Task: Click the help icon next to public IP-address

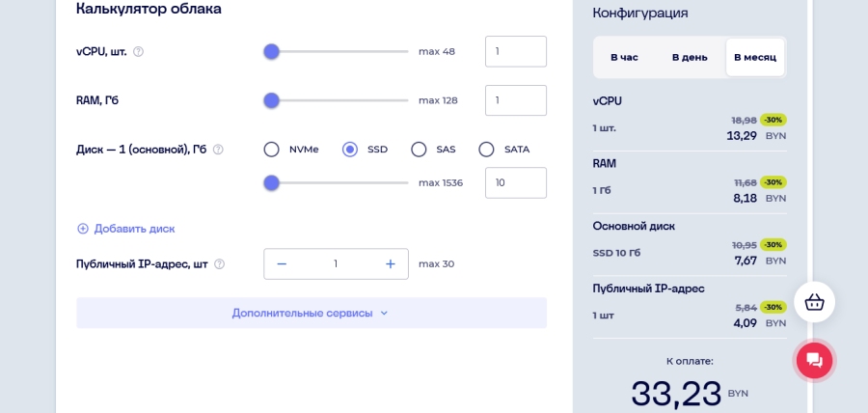Action: coord(219,263)
